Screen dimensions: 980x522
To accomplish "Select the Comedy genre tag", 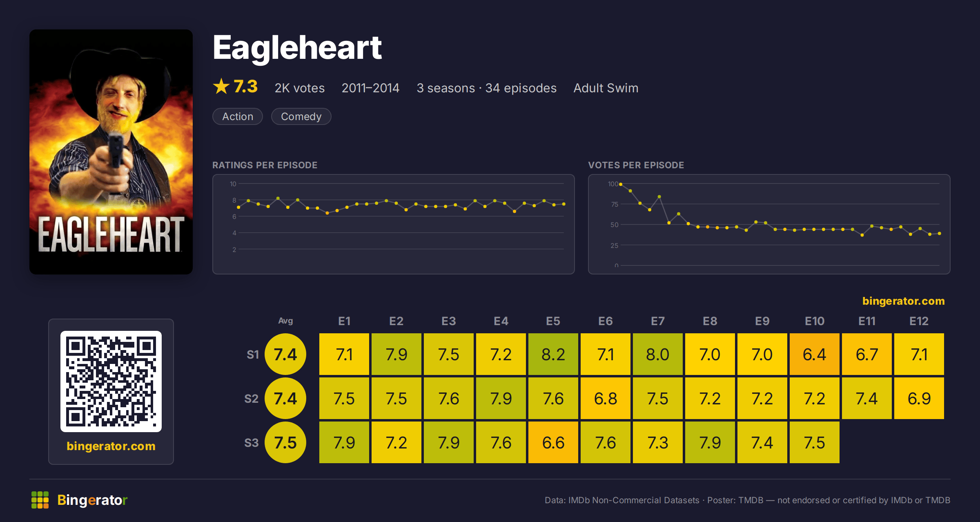I will pos(301,116).
